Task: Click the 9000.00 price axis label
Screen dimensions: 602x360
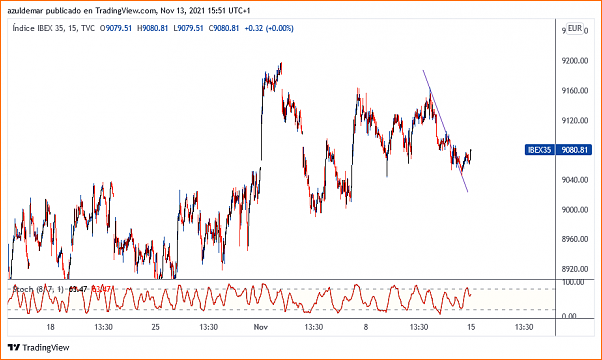Action: pyautogui.click(x=574, y=210)
